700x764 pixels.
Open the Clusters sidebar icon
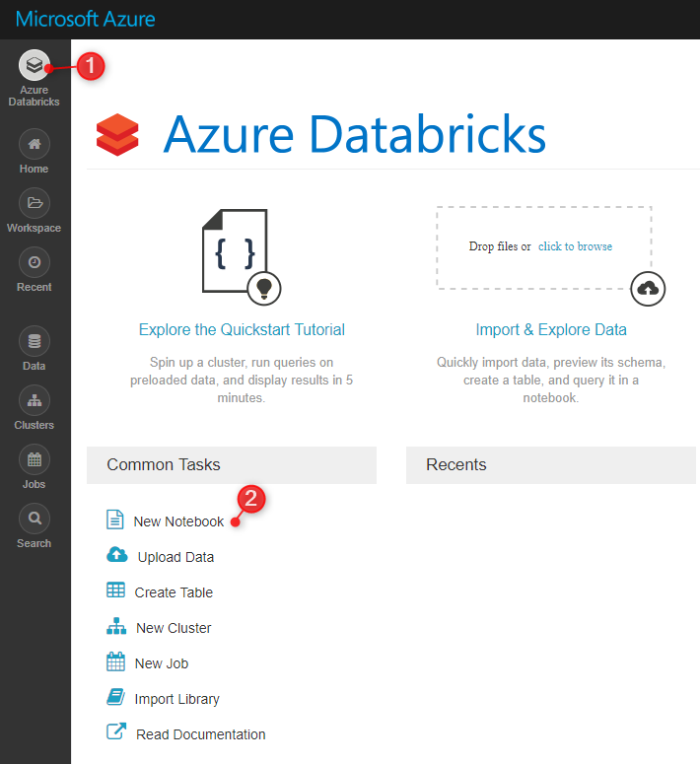pos(35,400)
